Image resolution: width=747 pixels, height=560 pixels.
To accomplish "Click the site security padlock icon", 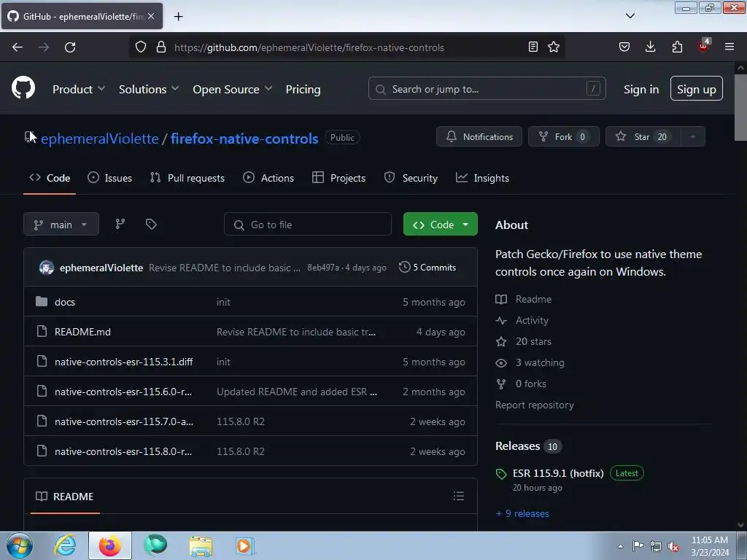I will (x=161, y=47).
